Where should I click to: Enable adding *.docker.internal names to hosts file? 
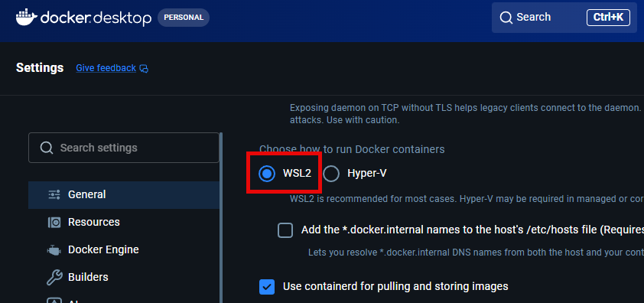click(285, 230)
